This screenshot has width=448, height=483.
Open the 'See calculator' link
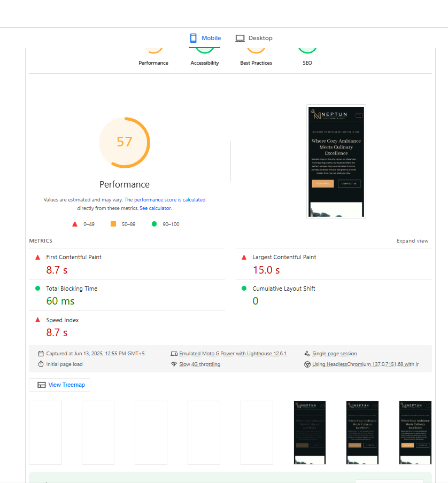[x=155, y=208]
